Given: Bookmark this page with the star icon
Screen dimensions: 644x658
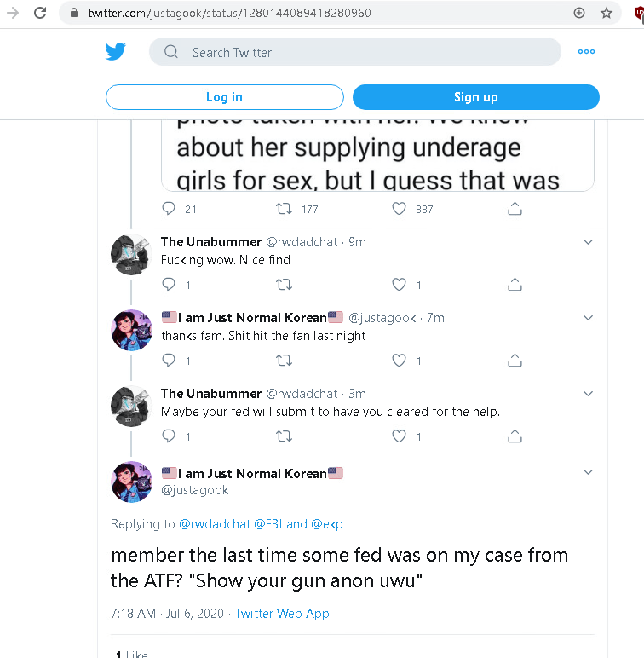Looking at the screenshot, I should [x=607, y=13].
